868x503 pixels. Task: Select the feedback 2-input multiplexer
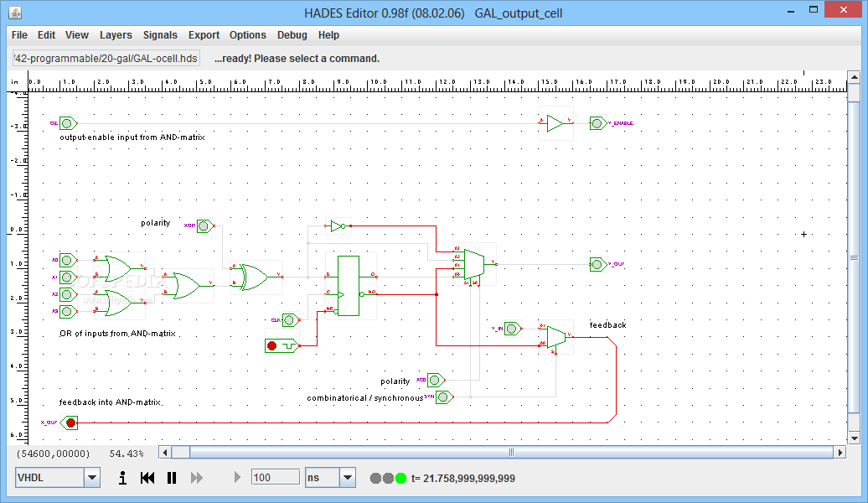tap(556, 337)
